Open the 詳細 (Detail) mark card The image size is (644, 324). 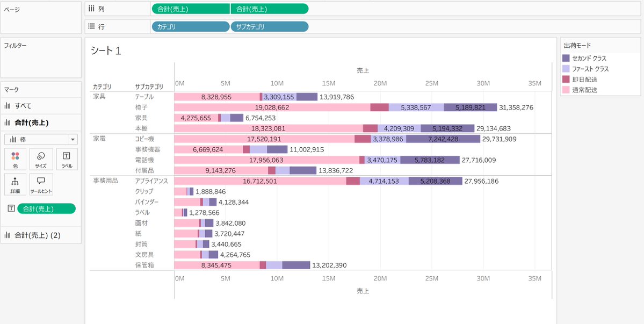(15, 184)
